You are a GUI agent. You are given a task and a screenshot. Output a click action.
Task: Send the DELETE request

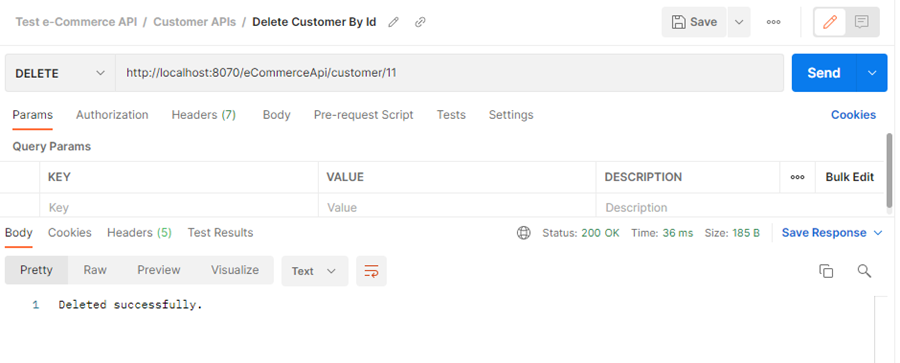824,73
